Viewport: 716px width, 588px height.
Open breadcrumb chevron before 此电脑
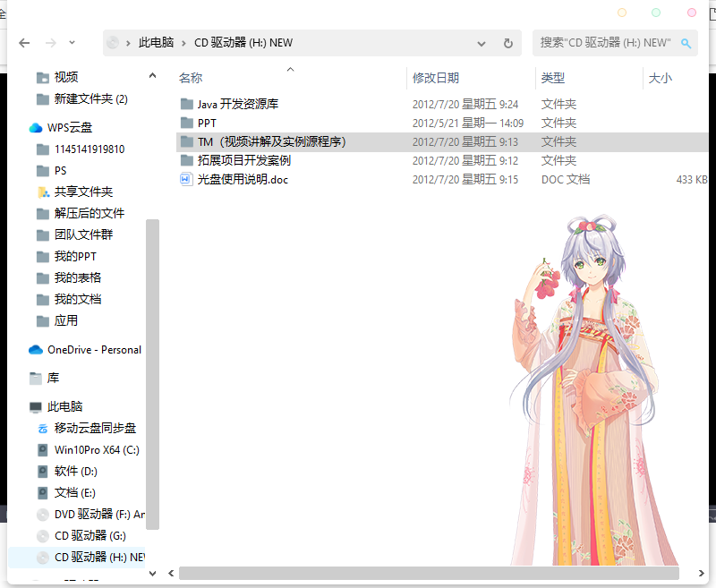pos(128,43)
